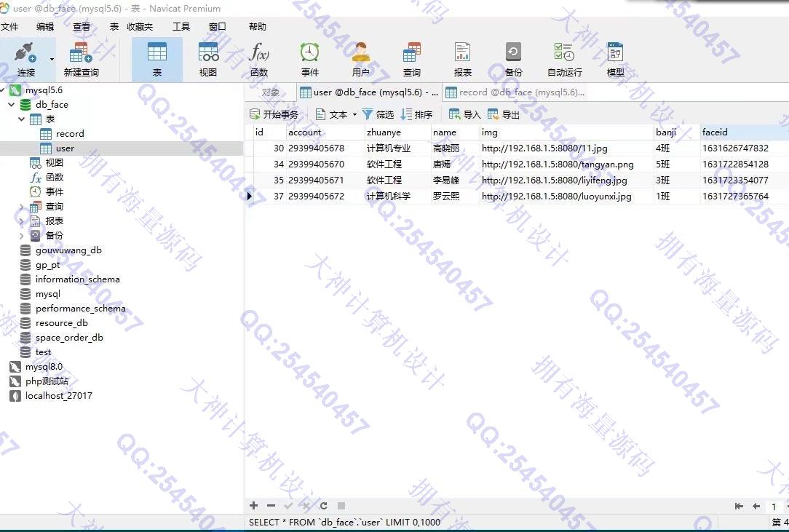
Task: Open the 查看 menu
Action: [81, 27]
